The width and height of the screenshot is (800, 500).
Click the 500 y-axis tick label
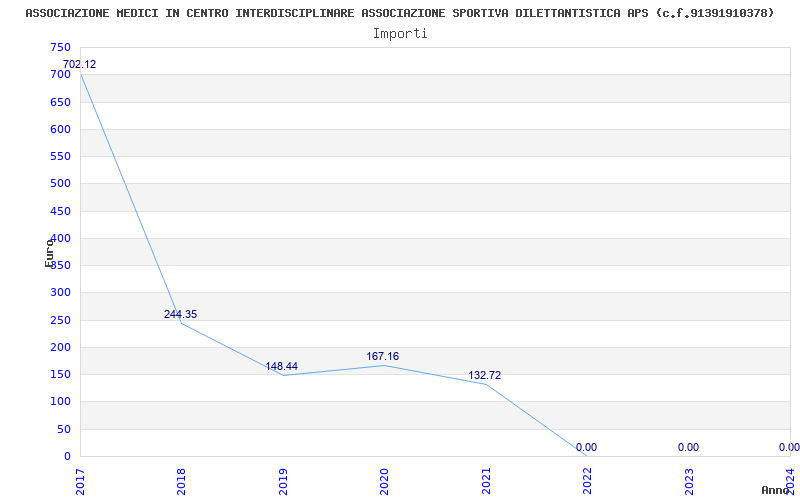[60, 184]
